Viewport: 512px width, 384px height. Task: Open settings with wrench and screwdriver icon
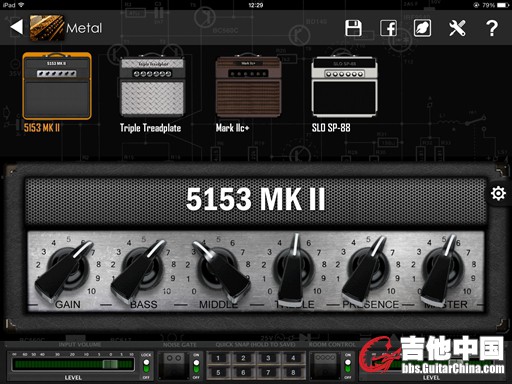tap(457, 28)
